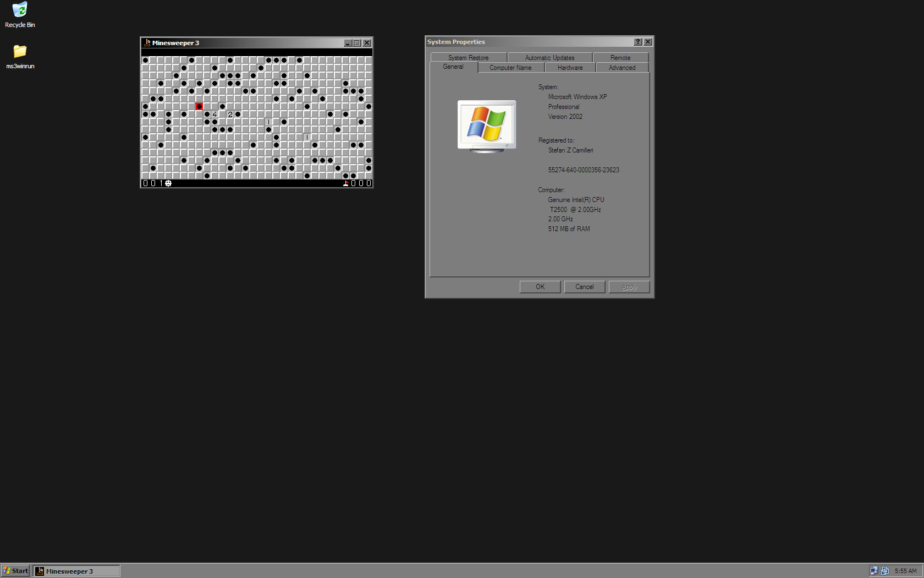
Task: Click Minesweeper 3 taskbar button
Action: click(76, 571)
